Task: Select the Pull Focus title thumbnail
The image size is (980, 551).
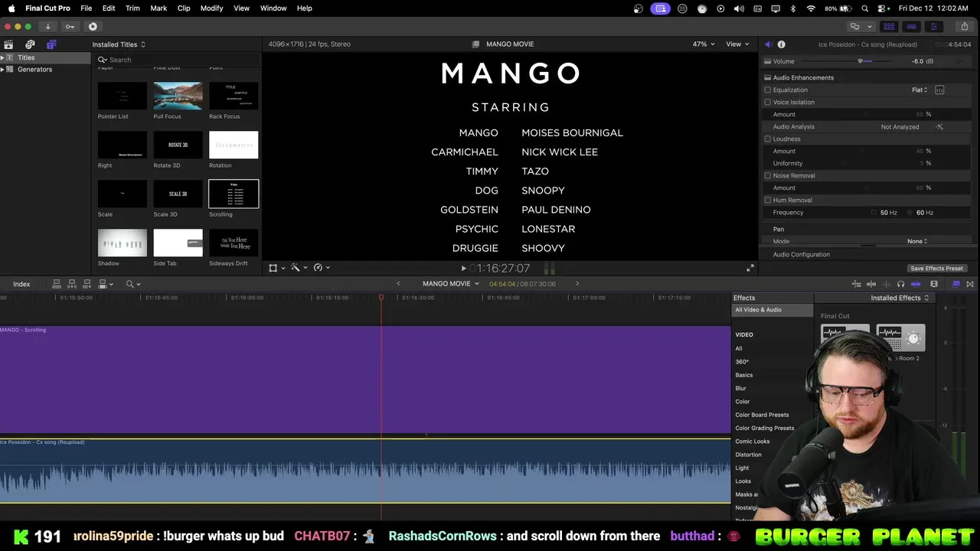Action: pyautogui.click(x=178, y=96)
